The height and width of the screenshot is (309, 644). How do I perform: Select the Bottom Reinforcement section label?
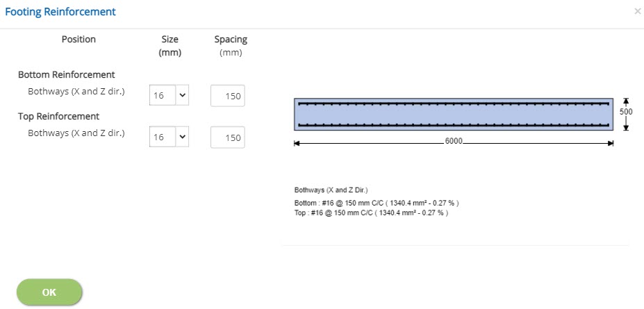(x=67, y=74)
